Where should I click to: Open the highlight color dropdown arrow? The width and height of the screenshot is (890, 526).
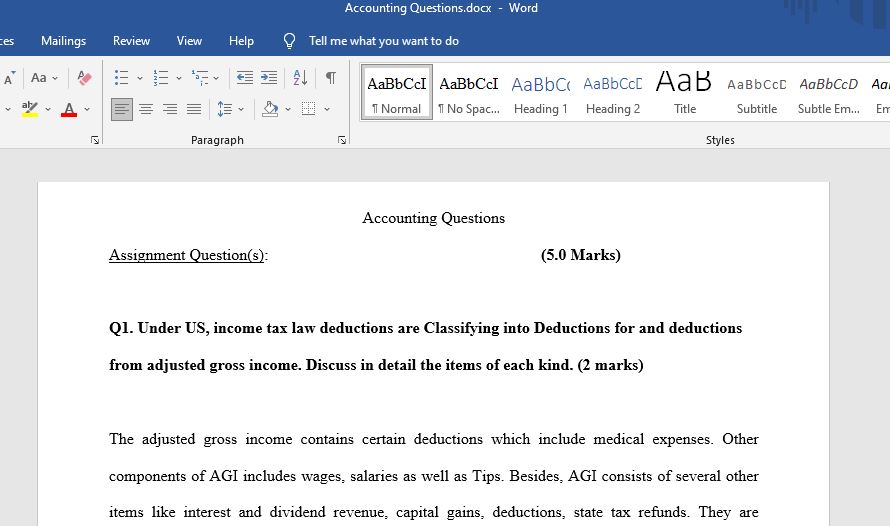pos(48,109)
